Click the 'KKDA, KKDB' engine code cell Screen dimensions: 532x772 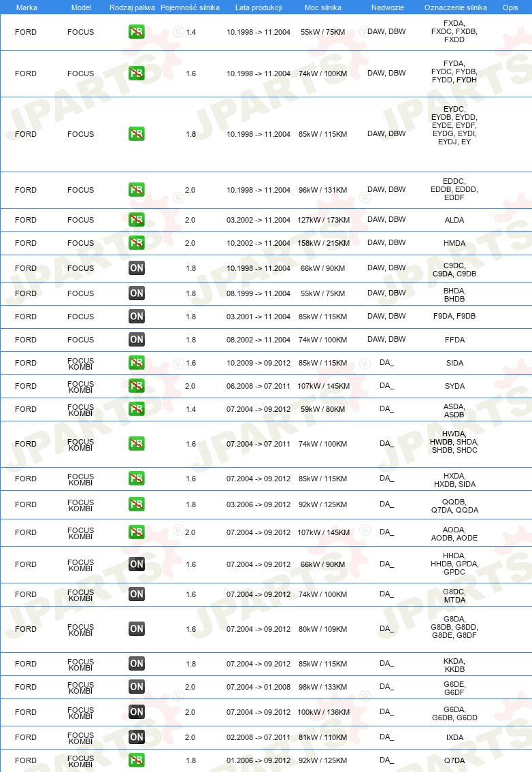454,665
